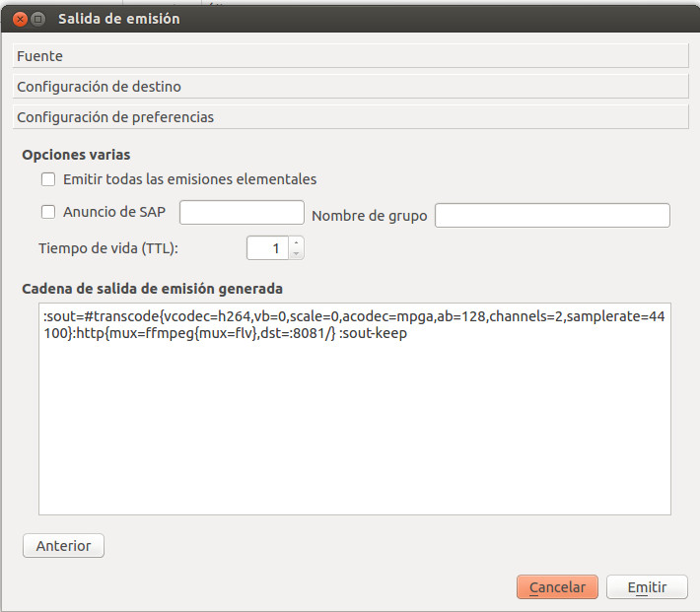The height and width of the screenshot is (612, 700).
Task: Enable Emitir todas las emisiones elementales
Action: pyautogui.click(x=48, y=179)
